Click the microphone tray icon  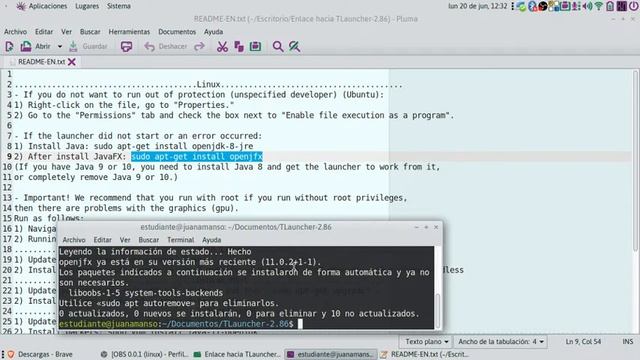coord(576,6)
